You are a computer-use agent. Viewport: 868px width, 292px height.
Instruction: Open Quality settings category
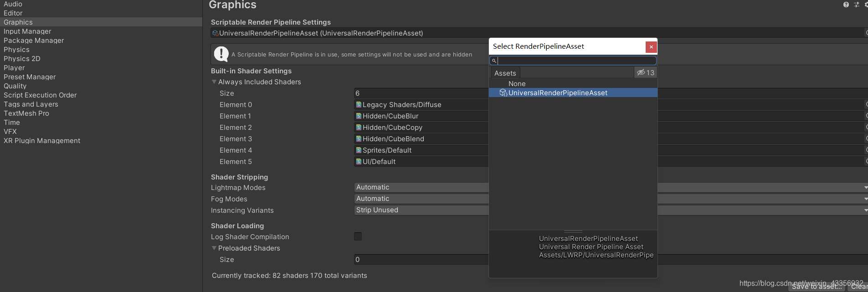(x=101, y=86)
